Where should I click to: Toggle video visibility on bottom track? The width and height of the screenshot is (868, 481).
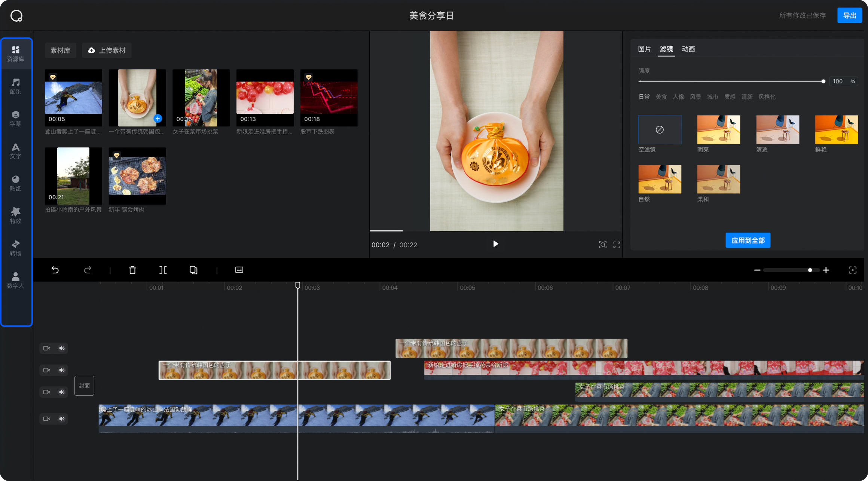47,419
